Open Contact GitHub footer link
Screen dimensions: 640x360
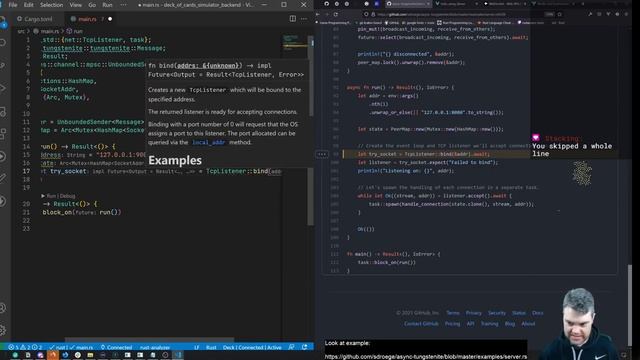click(421, 324)
